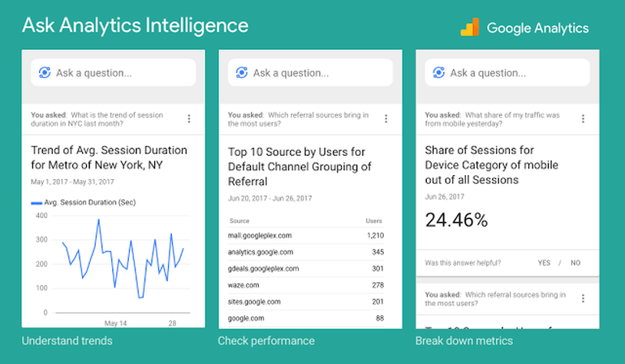This screenshot has width=625, height=364.
Task: Click the Source column header
Action: pos(239,221)
